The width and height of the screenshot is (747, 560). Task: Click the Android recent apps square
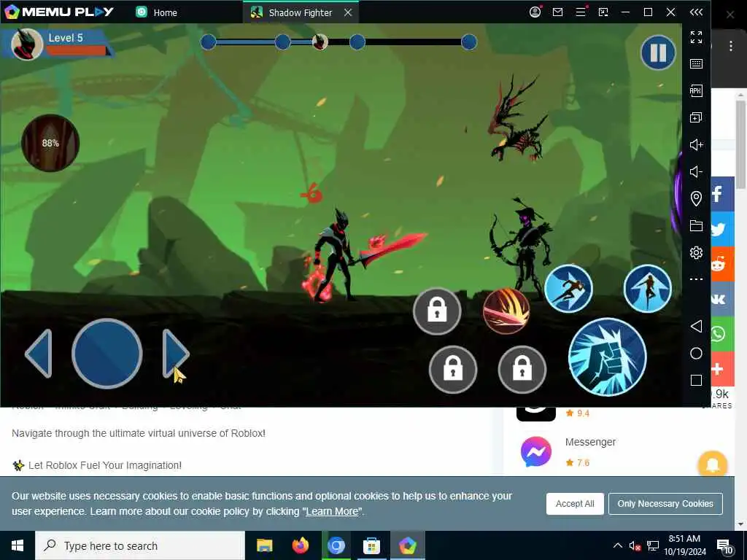pos(696,380)
